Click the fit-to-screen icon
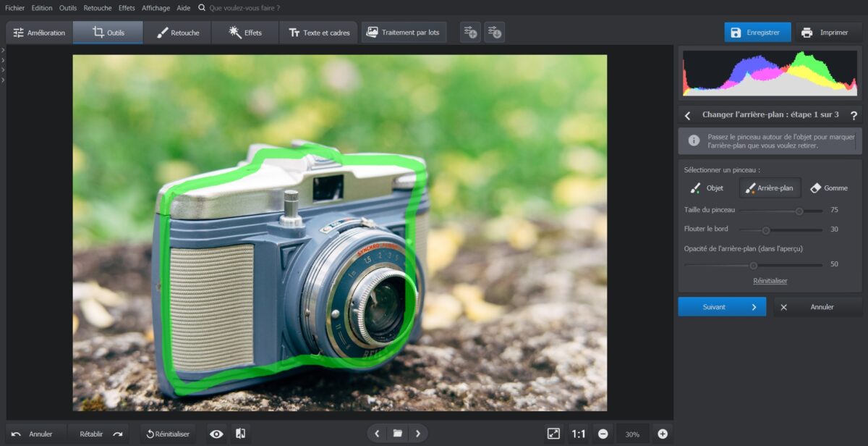 tap(553, 434)
